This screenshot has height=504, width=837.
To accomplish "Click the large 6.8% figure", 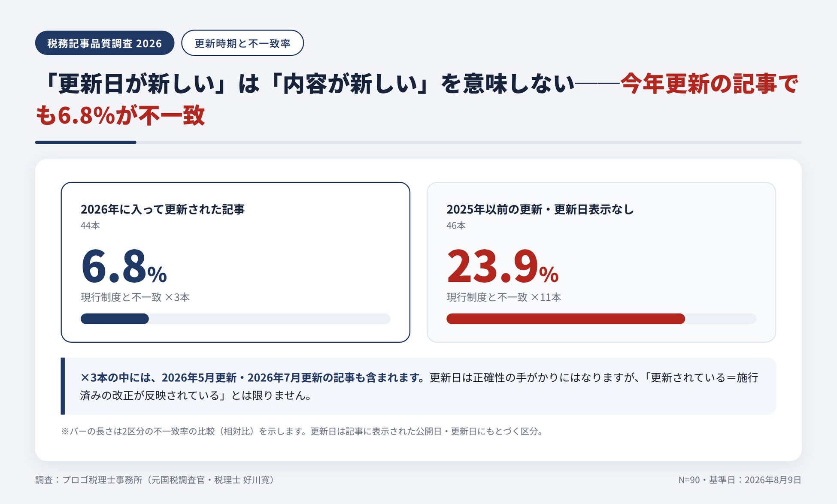I will [124, 266].
